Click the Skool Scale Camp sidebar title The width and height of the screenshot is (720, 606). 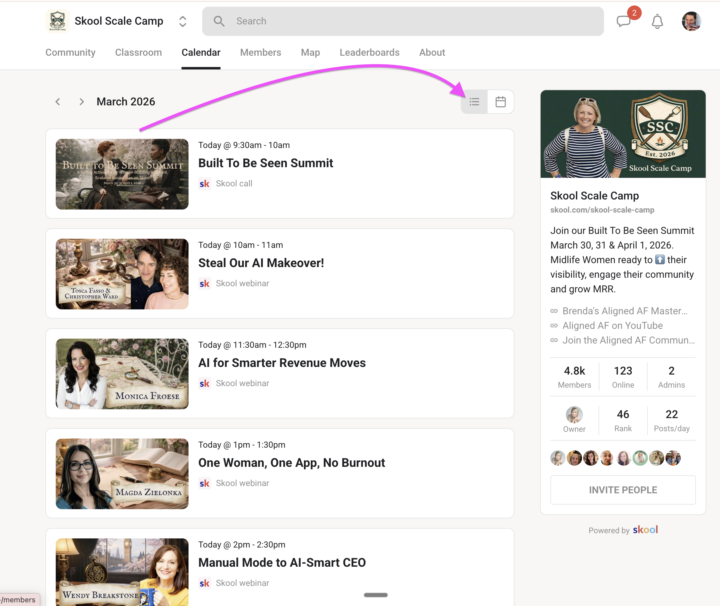pyautogui.click(x=594, y=196)
